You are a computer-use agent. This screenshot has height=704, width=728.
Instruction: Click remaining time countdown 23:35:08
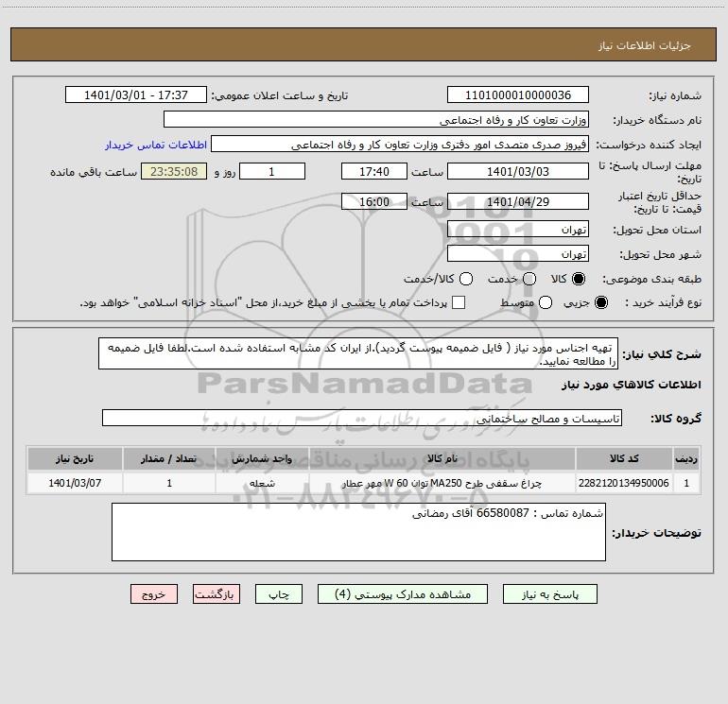coord(174,171)
